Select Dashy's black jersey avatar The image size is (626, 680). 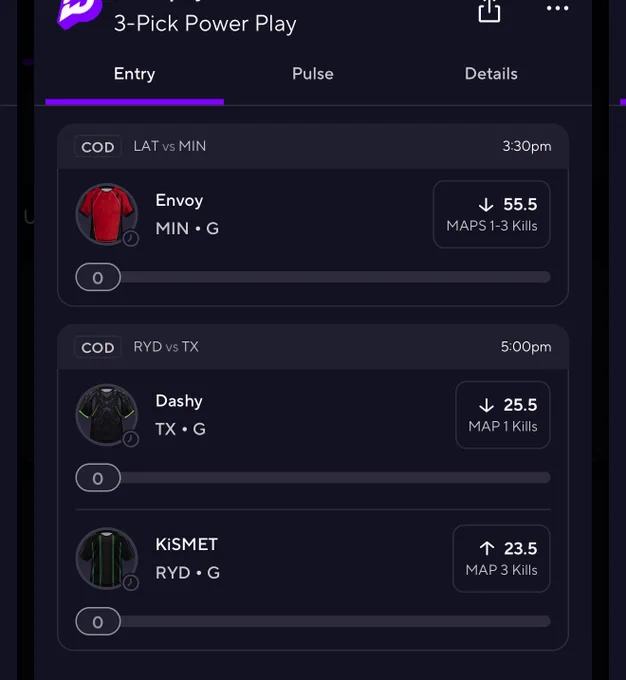coord(106,415)
